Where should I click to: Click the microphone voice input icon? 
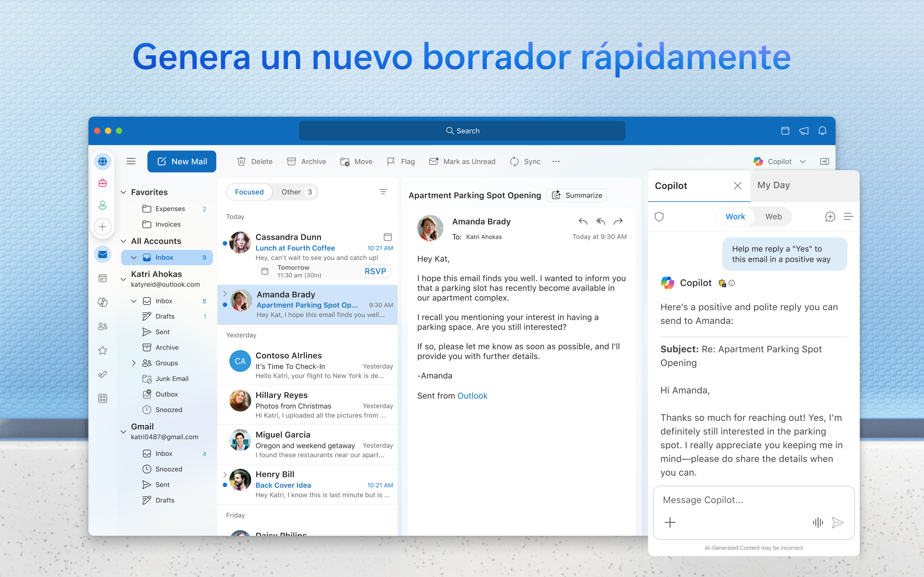(x=818, y=523)
